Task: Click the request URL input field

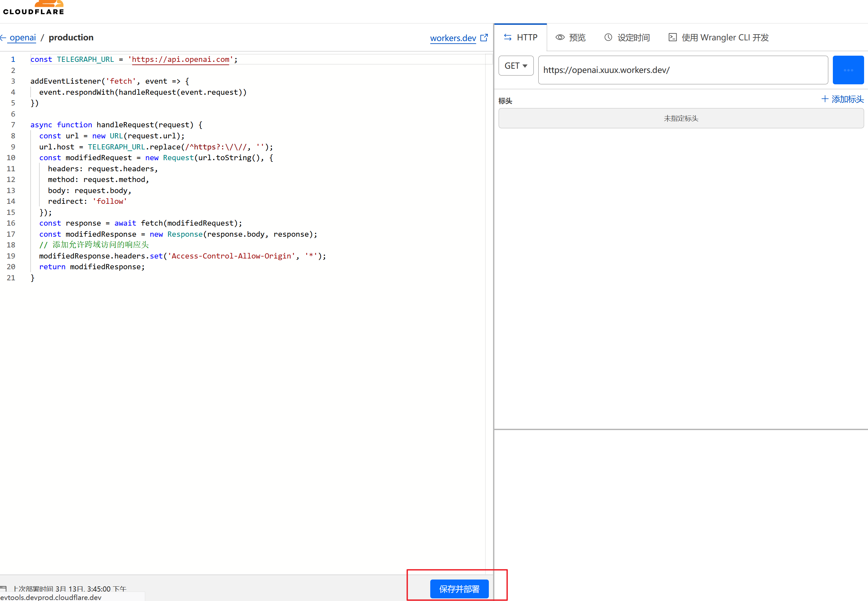Action: pos(683,70)
